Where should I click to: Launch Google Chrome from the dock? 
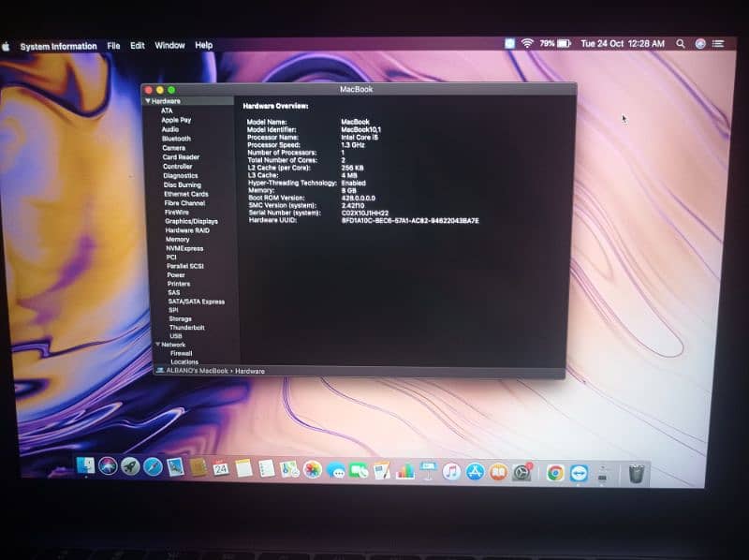(555, 473)
